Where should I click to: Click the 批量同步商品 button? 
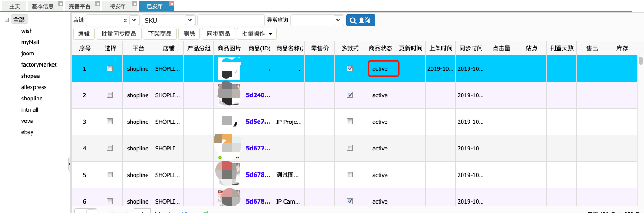[x=119, y=34]
